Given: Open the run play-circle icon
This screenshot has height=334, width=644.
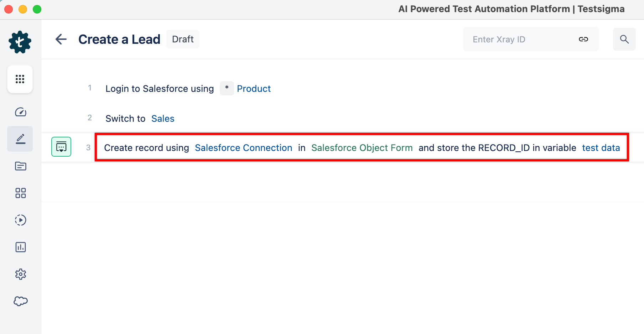Looking at the screenshot, I should pyautogui.click(x=20, y=220).
